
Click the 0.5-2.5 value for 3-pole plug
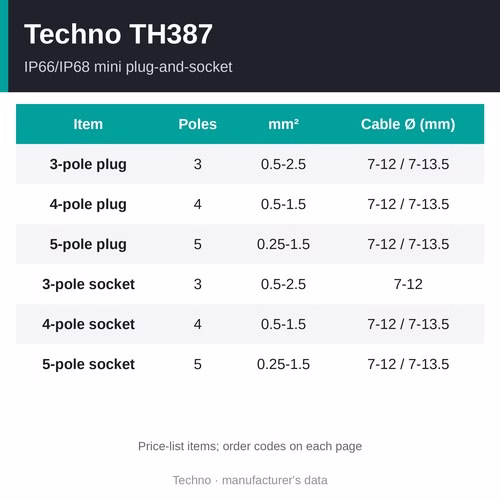click(283, 164)
